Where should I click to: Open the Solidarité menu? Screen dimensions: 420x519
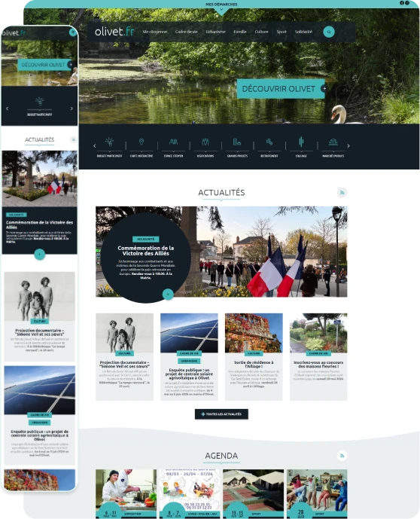(x=303, y=32)
